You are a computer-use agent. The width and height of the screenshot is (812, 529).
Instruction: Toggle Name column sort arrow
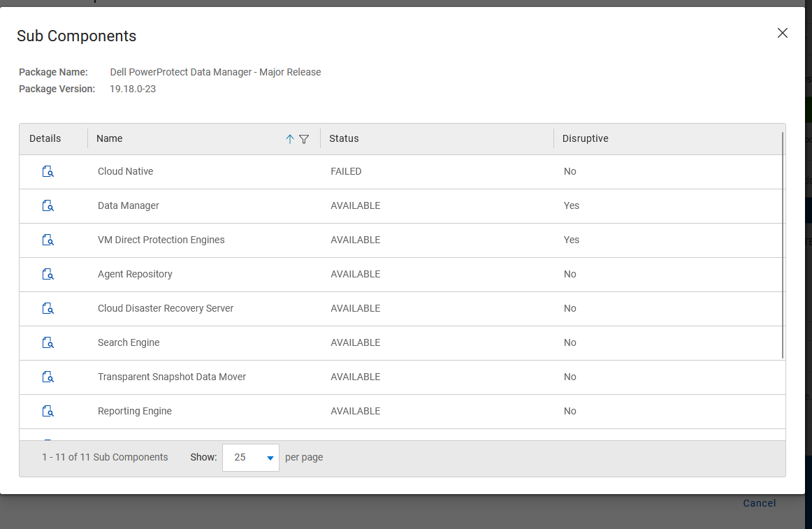pos(290,139)
